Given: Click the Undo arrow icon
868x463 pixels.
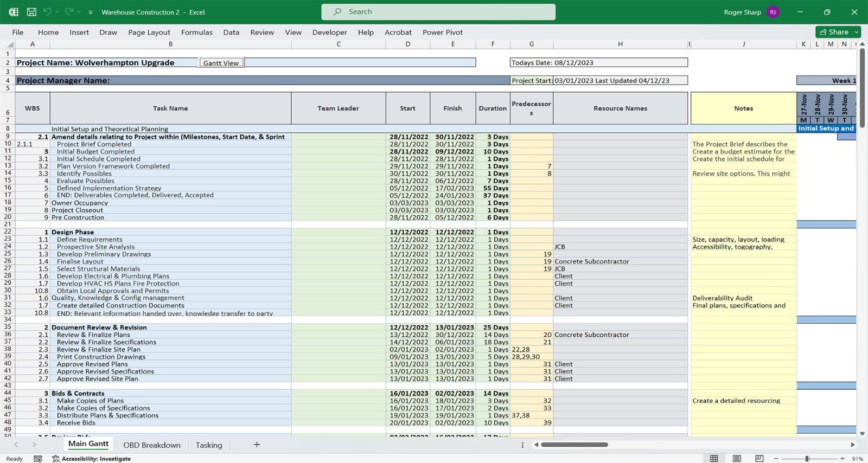Looking at the screenshot, I should [47, 12].
